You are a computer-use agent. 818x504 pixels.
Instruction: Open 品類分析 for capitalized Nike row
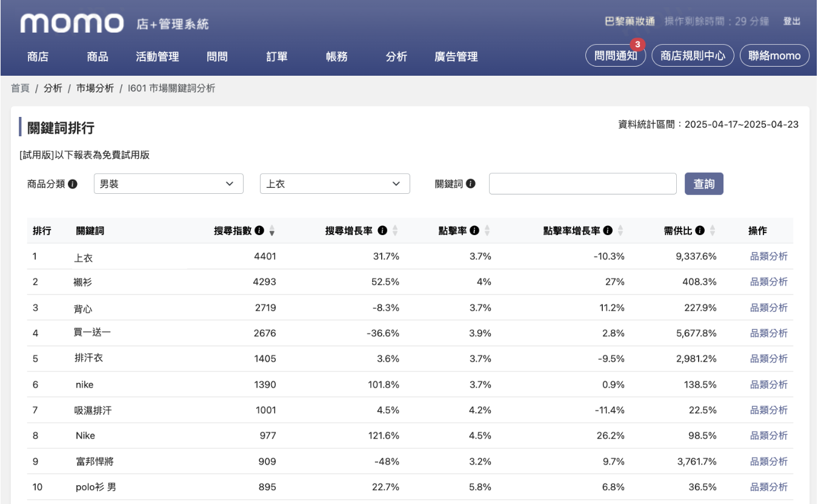tap(769, 436)
